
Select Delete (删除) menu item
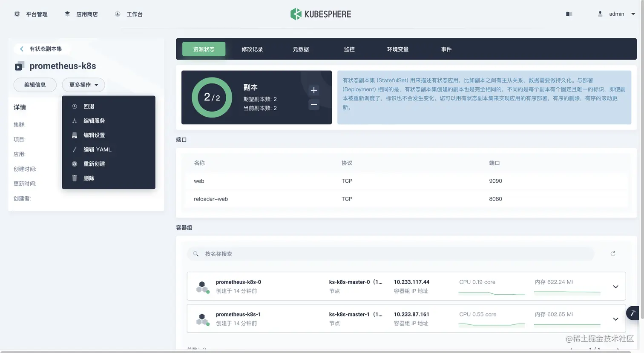tap(109, 178)
